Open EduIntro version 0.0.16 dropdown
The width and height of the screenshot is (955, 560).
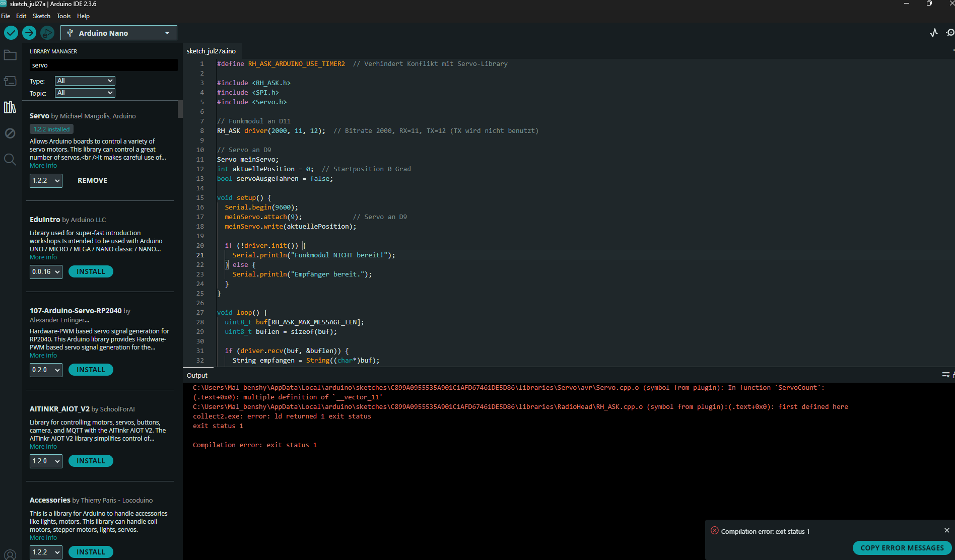tap(46, 271)
